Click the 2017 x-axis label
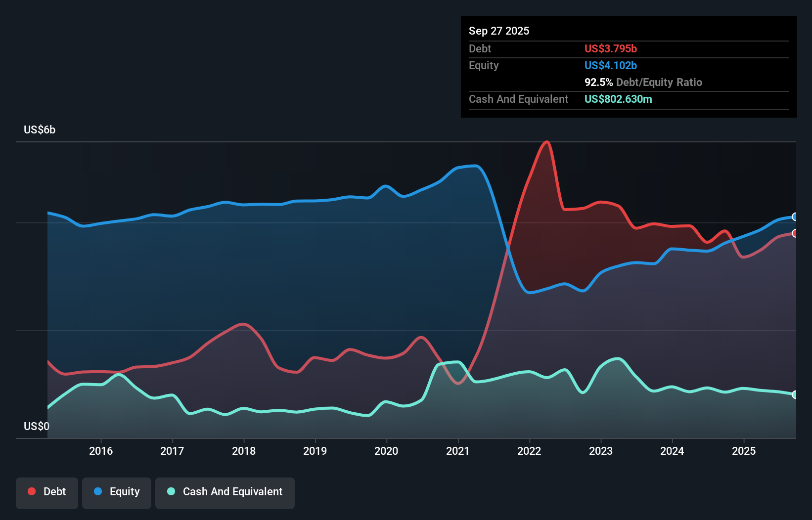Screen dimensions: 812x520 pyautogui.click(x=172, y=451)
